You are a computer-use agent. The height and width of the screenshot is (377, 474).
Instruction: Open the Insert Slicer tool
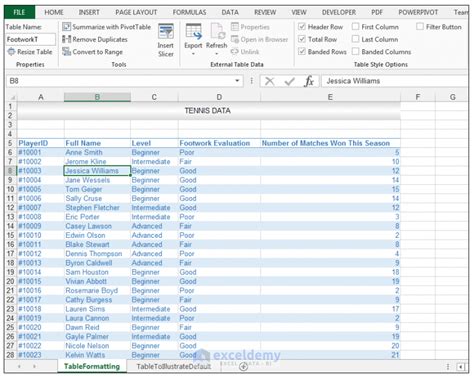166,41
